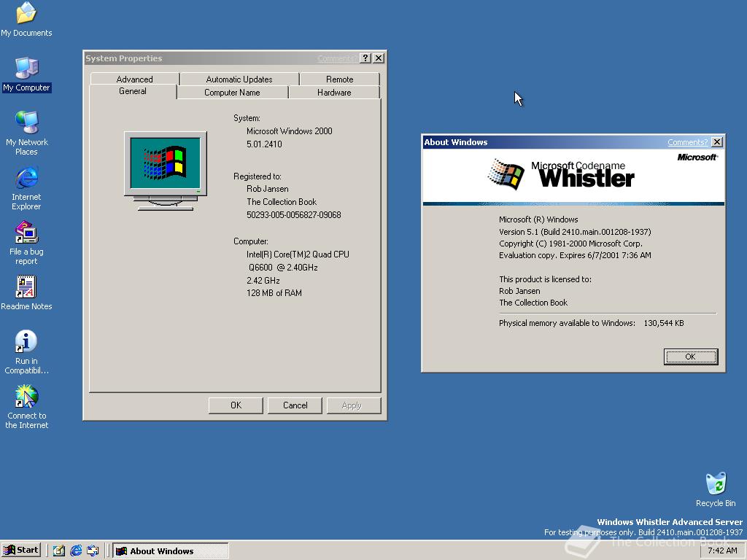Select the My Computer desktop icon
Image resolution: width=747 pixels, height=560 pixels.
tap(26, 75)
